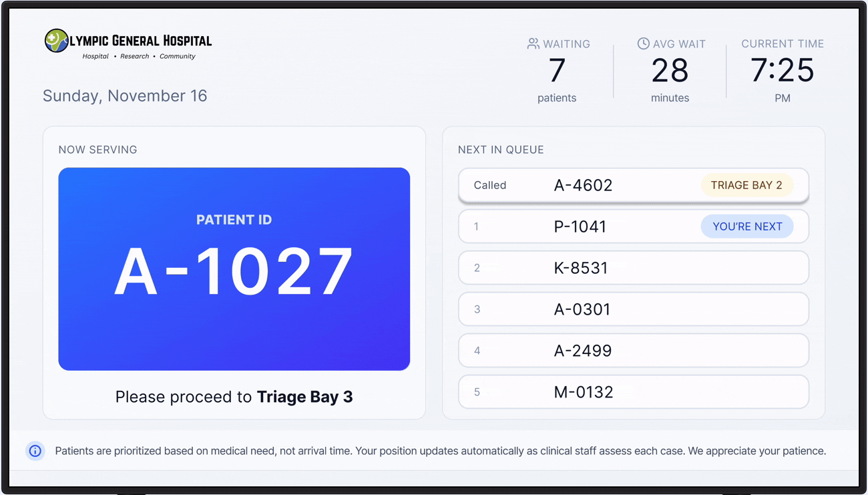Click the average wait clock icon
Screen dimensions: 868x495
(x=643, y=43)
